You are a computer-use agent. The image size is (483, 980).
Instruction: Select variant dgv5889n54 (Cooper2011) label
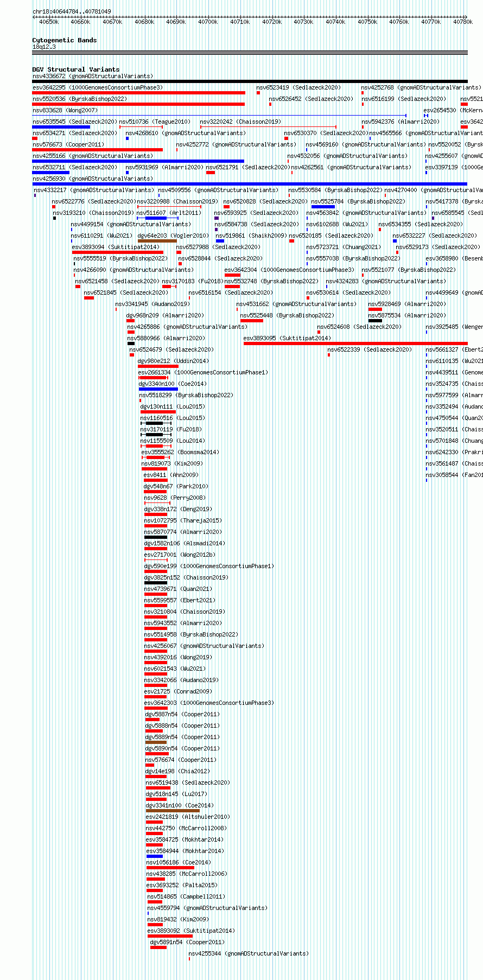182,737
